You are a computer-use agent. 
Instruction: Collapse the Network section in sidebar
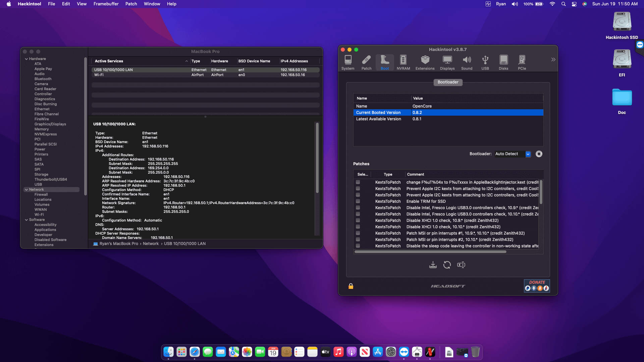click(x=26, y=189)
